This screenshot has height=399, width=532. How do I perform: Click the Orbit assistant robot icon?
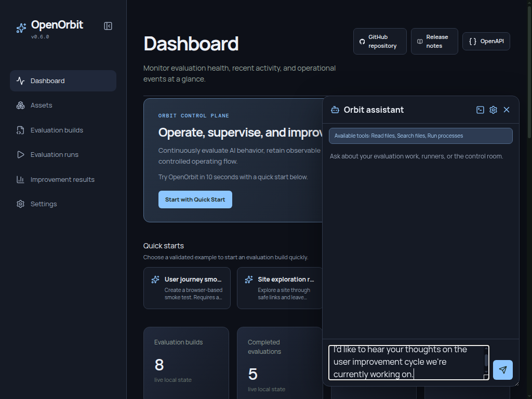click(335, 110)
